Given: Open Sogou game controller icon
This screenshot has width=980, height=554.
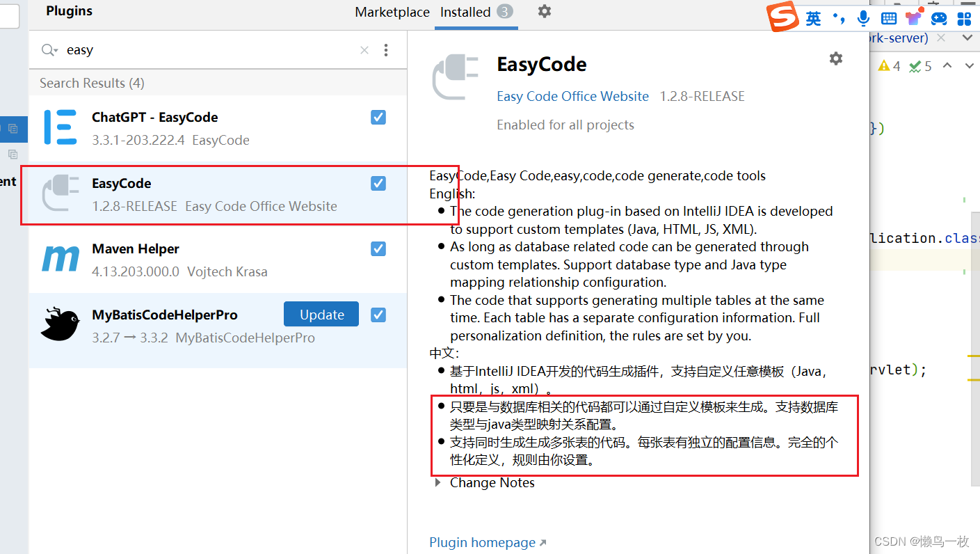Looking at the screenshot, I should (x=939, y=19).
